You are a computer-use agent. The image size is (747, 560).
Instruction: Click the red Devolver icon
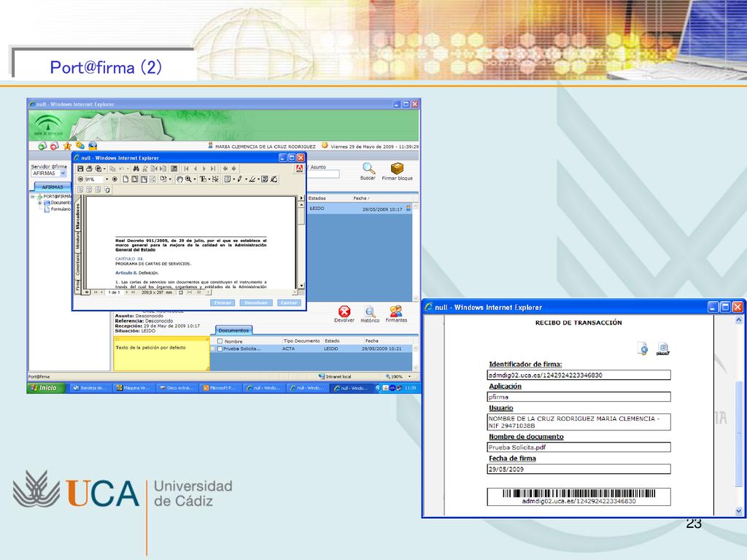tap(344, 311)
